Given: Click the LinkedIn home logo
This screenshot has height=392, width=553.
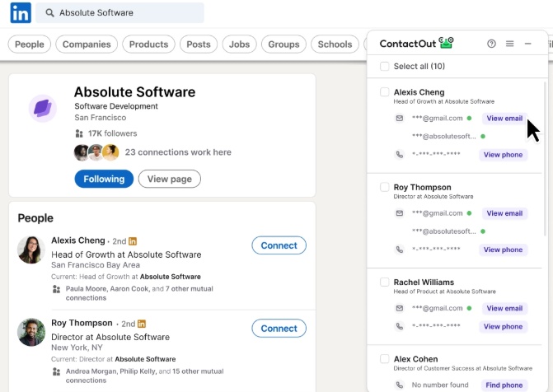Looking at the screenshot, I should (x=21, y=12).
